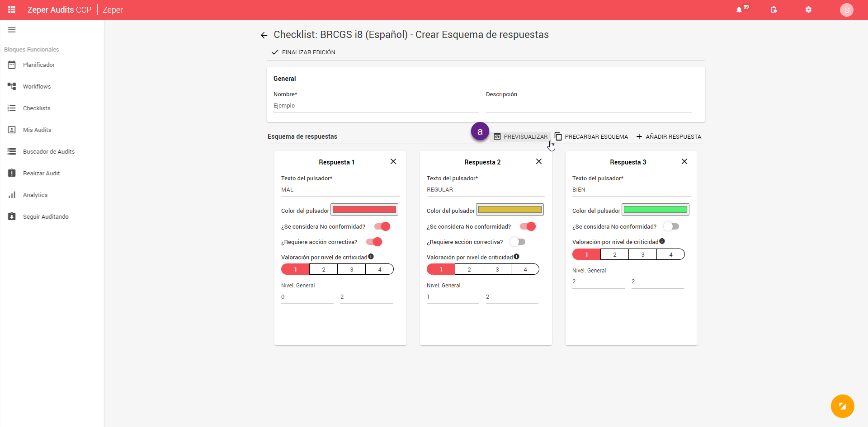This screenshot has width=868, height=427.
Task: Show criticidad info for Respuesta 2
Action: click(x=517, y=257)
